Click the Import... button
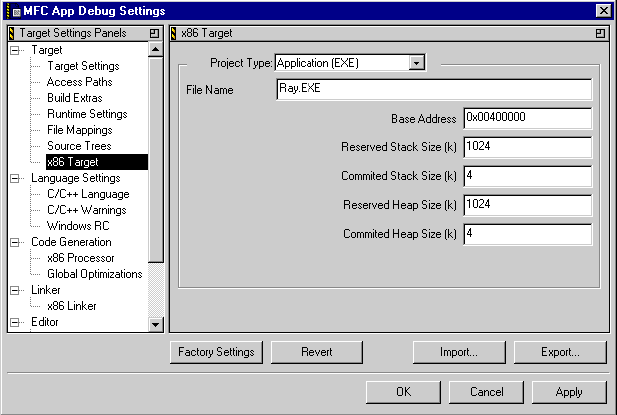Image resolution: width=617 pixels, height=415 pixels. click(x=459, y=352)
